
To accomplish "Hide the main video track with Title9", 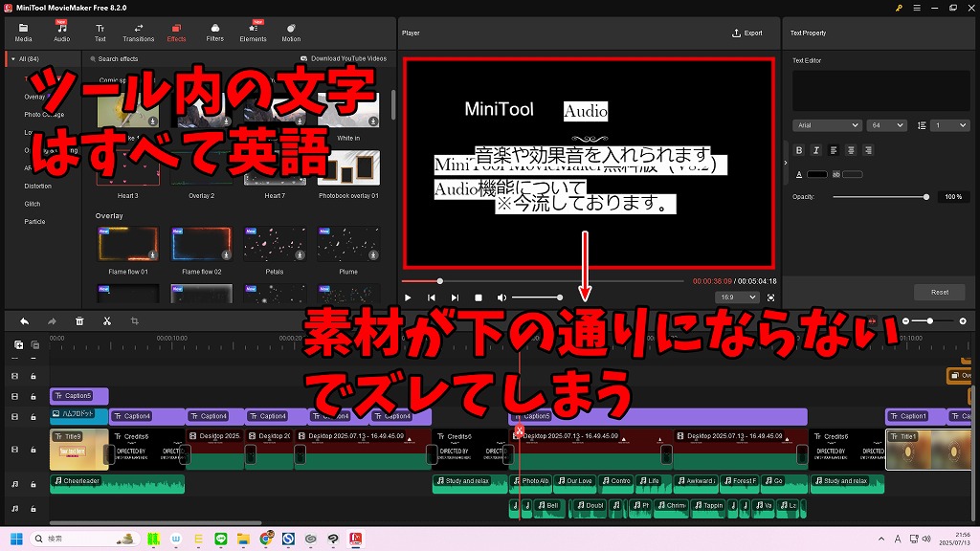I will click(x=15, y=450).
